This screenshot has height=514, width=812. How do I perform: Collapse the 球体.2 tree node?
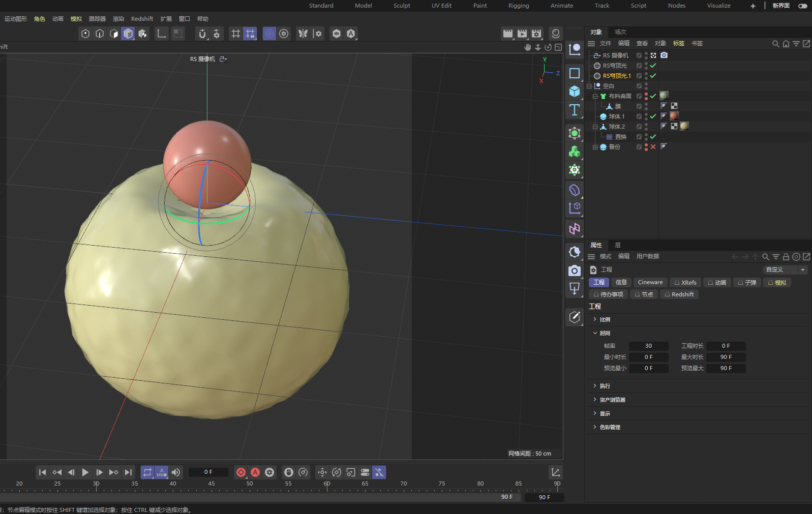(x=595, y=127)
